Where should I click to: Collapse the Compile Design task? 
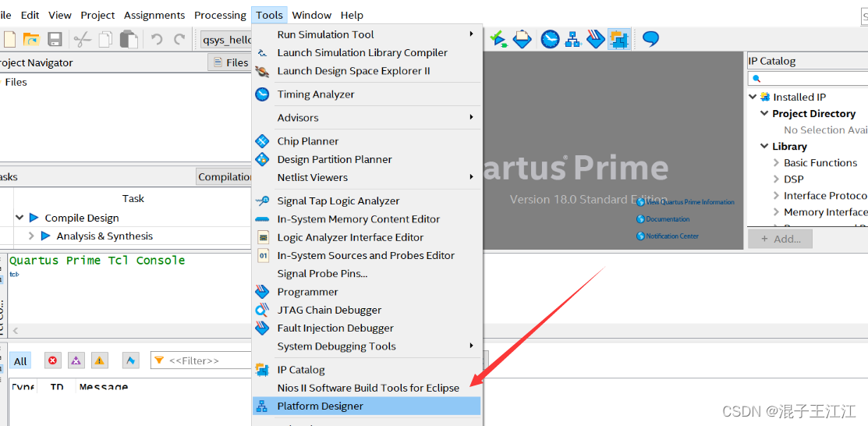20,218
